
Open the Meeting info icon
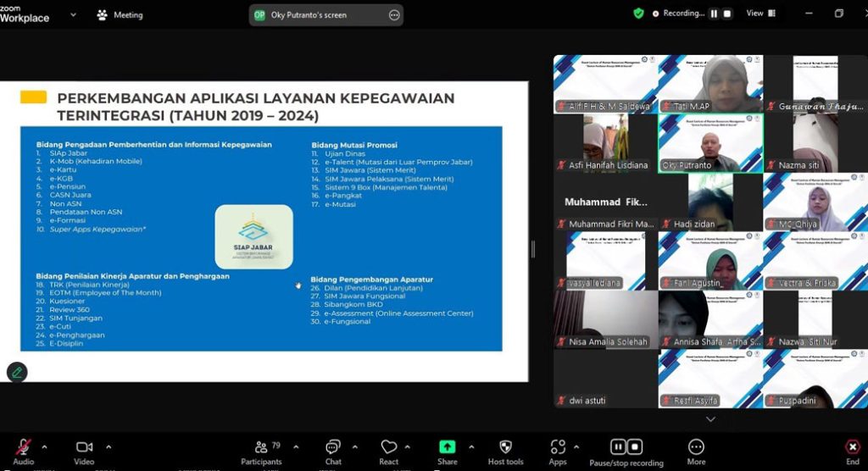click(x=103, y=15)
